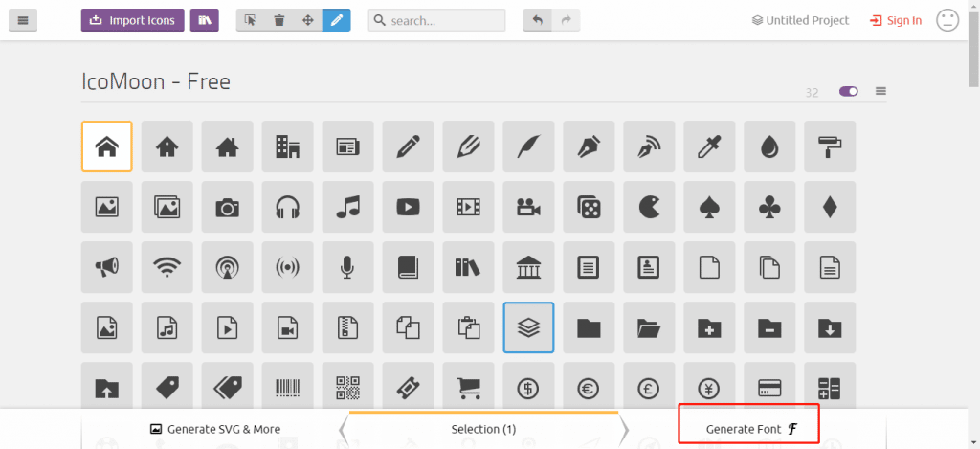Screen dimensions: 980x449
Task: Select the blue-outlined stack layers icon
Action: coord(528,327)
